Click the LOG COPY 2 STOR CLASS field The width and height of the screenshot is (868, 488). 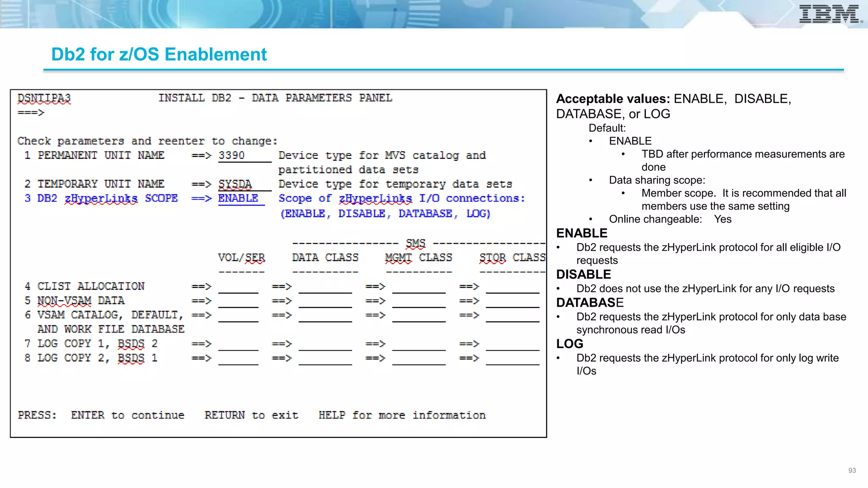512,359
